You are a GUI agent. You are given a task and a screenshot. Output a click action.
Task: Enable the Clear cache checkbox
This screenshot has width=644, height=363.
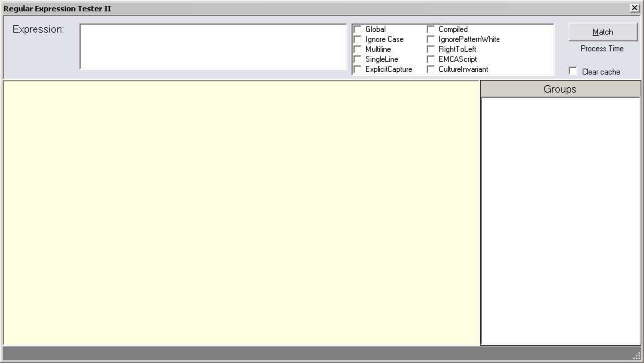573,71
